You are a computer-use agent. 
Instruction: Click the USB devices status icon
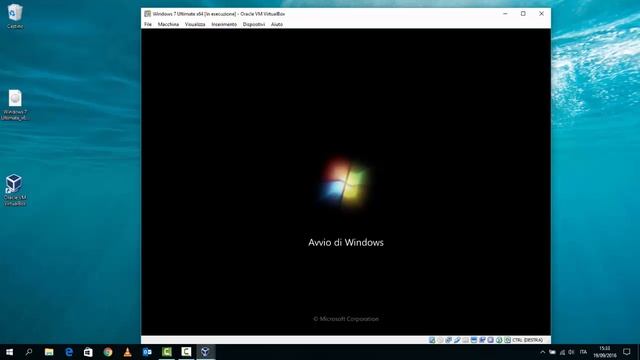[457, 340]
